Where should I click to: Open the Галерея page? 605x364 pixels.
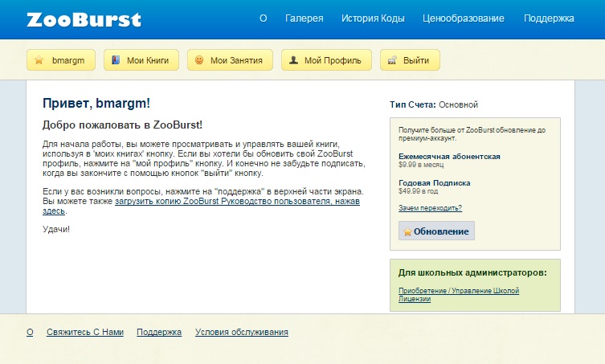coord(304,18)
